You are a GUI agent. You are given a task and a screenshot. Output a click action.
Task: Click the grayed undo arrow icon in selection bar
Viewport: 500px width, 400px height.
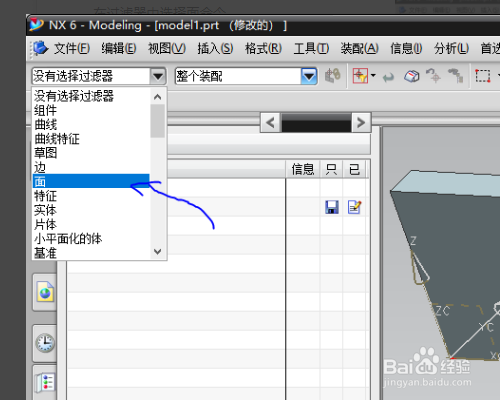coord(388,77)
